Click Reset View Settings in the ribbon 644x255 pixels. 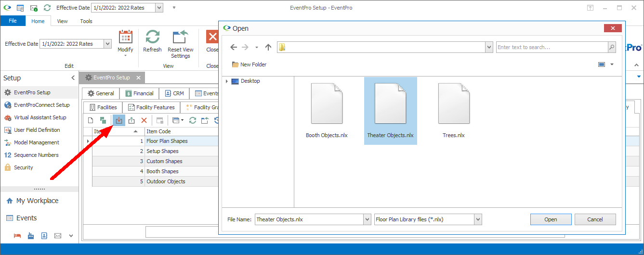coord(181,44)
